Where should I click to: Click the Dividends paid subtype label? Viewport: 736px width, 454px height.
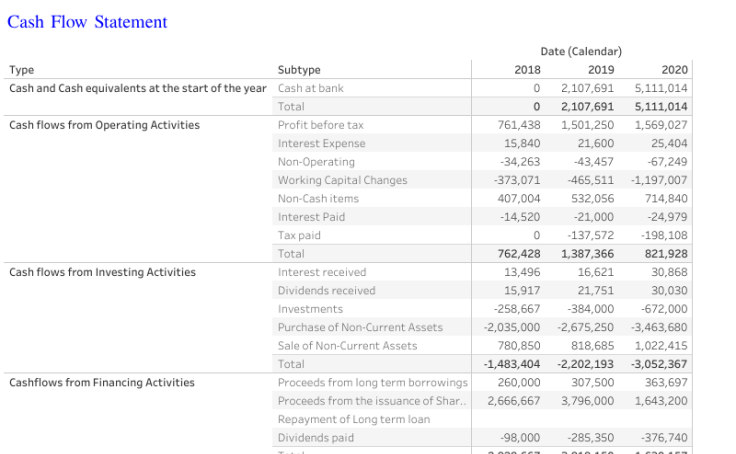(315, 437)
